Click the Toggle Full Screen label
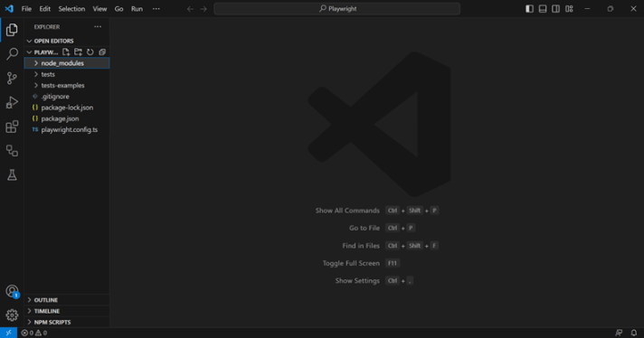The width and height of the screenshot is (644, 338). 351,263
